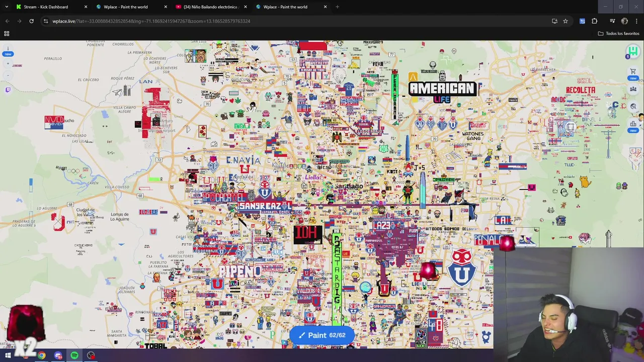
Task: Open Spotify from the taskbar
Action: point(74,355)
